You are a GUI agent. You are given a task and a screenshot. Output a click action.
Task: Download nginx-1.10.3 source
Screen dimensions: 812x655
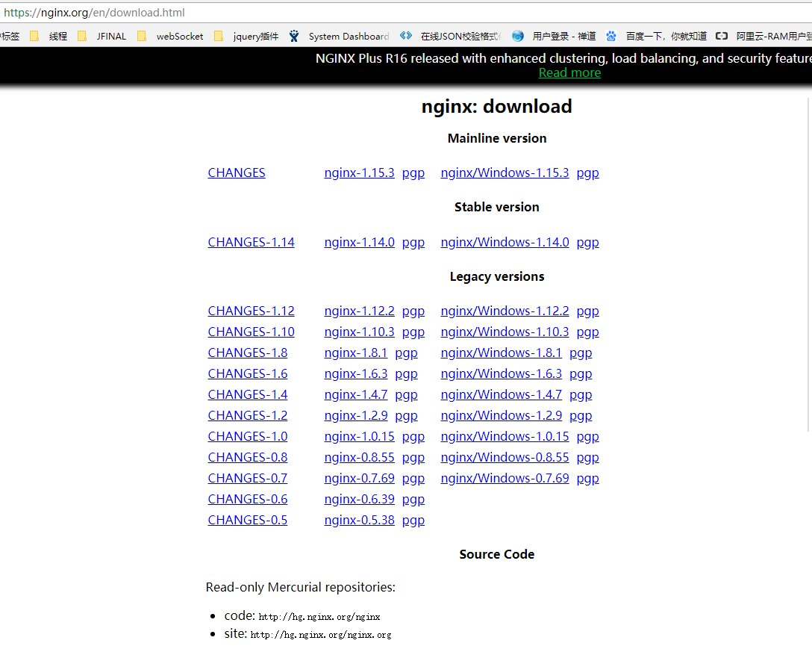point(360,332)
